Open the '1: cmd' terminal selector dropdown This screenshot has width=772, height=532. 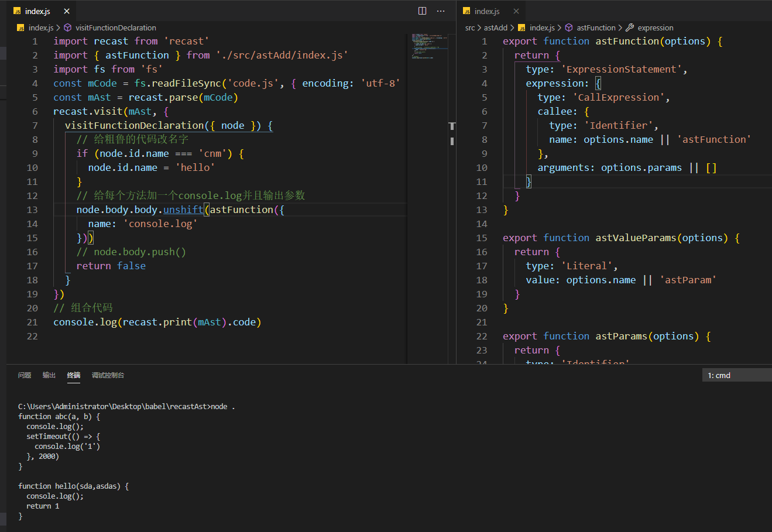pos(737,375)
